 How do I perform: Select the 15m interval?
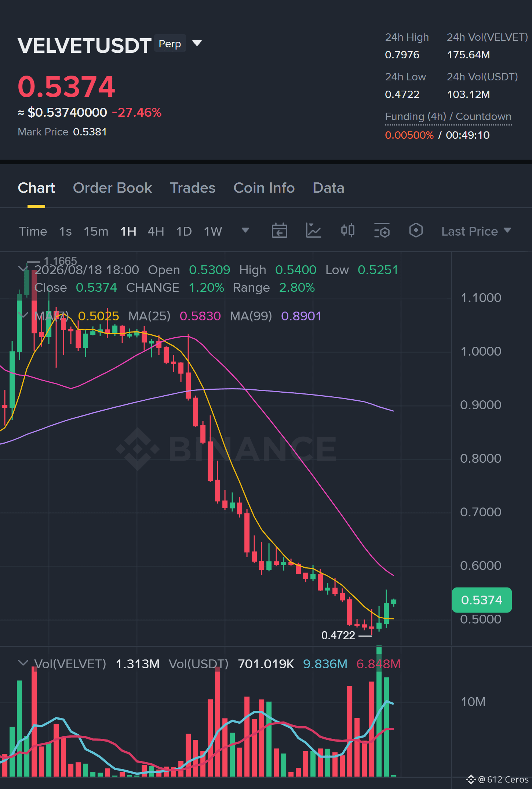[x=96, y=231]
